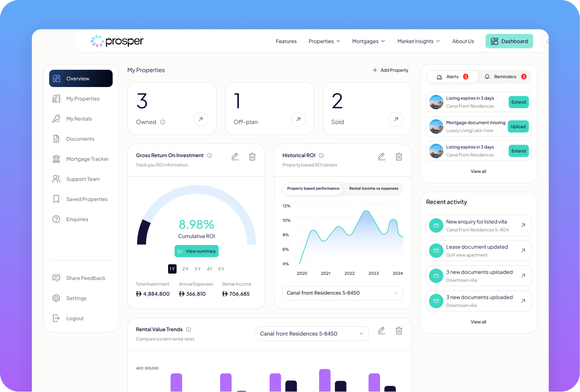Click the Extend button for expiring listing
The width and height of the screenshot is (580, 392).
[x=518, y=102]
